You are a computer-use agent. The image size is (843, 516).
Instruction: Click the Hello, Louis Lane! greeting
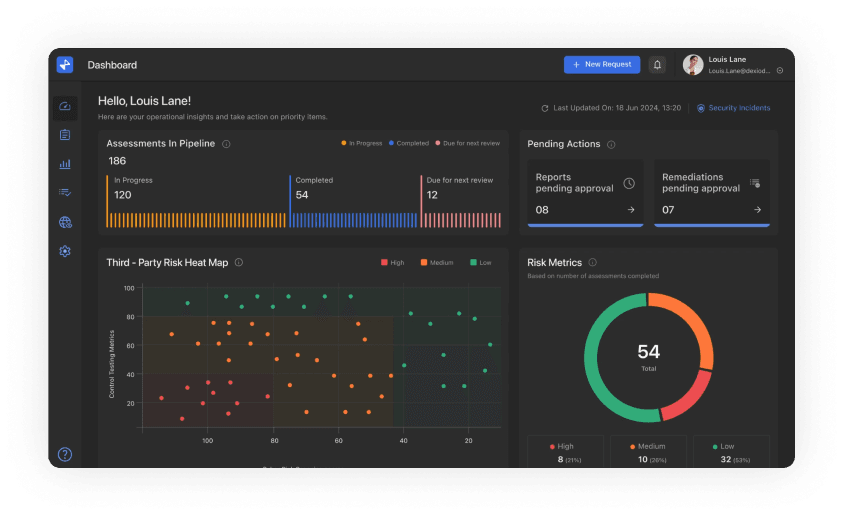tap(144, 101)
